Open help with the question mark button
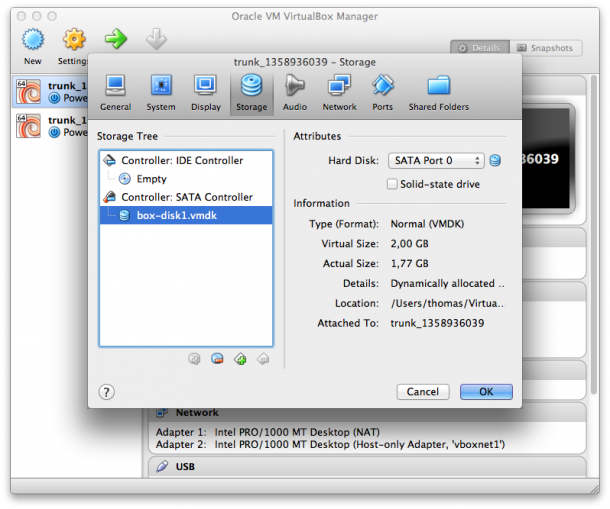610x509 pixels. (x=107, y=392)
